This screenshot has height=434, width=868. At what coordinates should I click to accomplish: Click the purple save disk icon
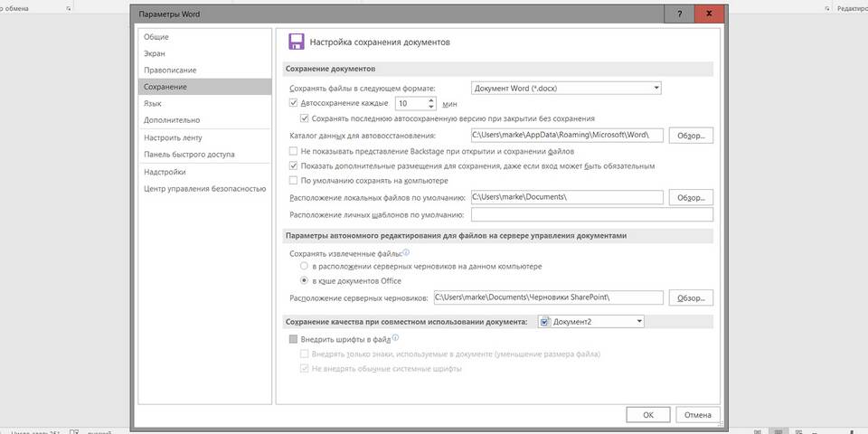pyautogui.click(x=297, y=42)
